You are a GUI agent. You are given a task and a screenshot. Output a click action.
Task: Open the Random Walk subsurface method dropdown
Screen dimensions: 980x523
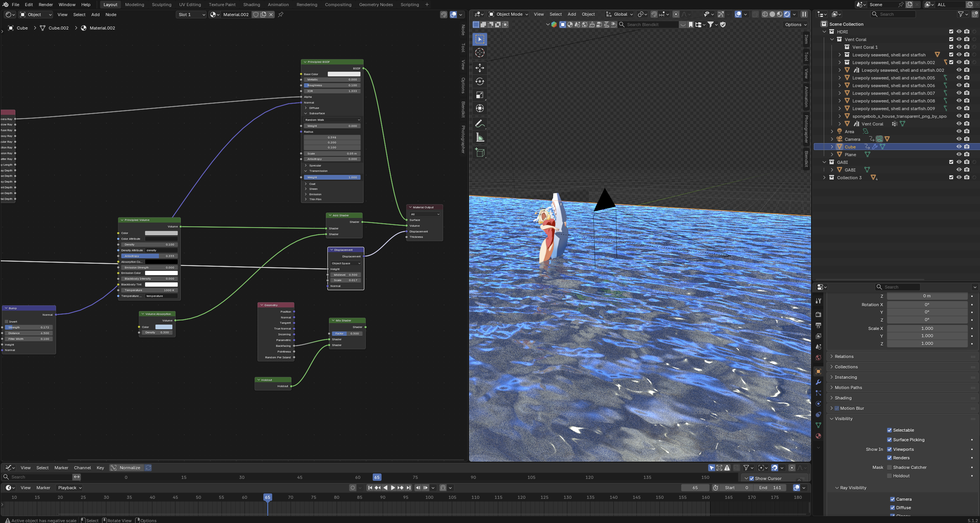click(x=332, y=120)
